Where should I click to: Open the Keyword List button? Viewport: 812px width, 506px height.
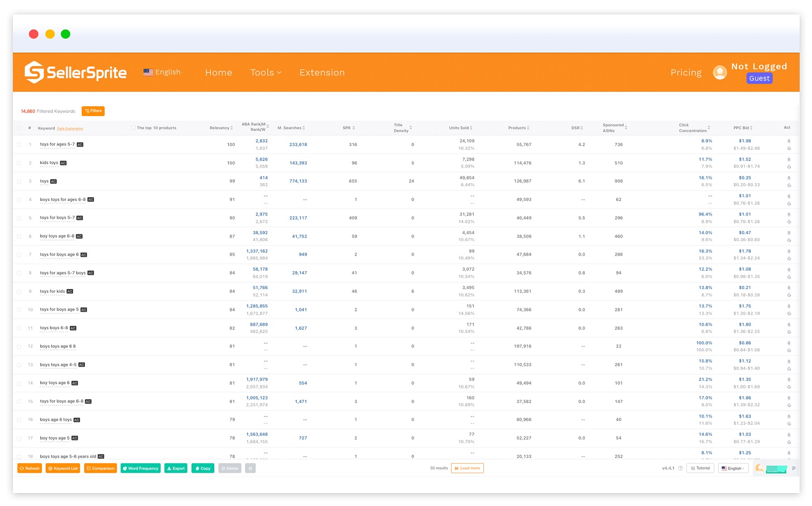(x=63, y=468)
